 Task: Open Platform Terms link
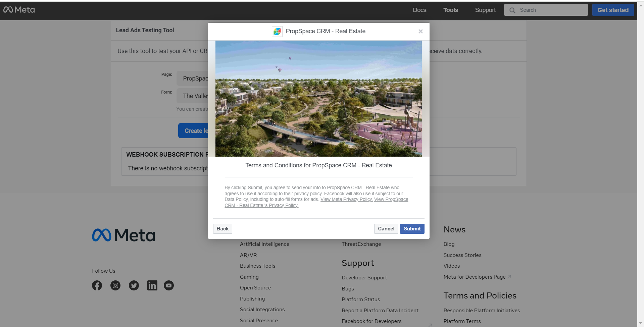(x=462, y=321)
